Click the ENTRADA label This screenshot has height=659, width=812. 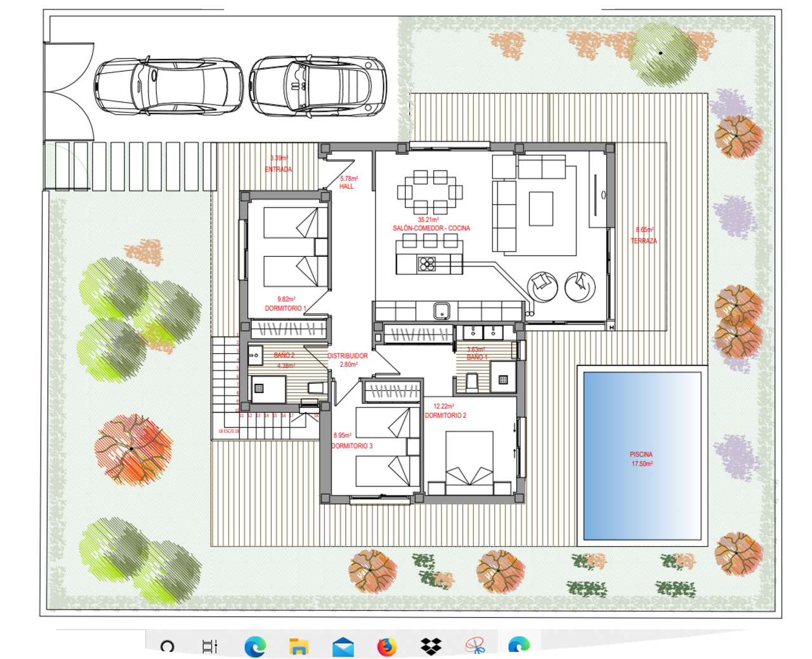(278, 169)
